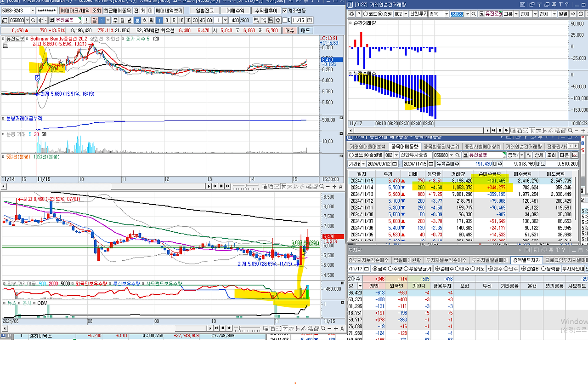
Task: Click the red 매수 buy button
Action: (290, 30)
